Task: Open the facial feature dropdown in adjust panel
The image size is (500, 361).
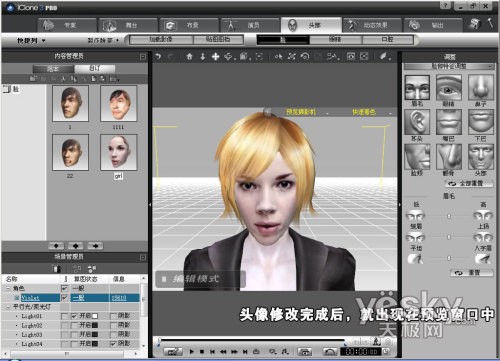Action: click(449, 67)
